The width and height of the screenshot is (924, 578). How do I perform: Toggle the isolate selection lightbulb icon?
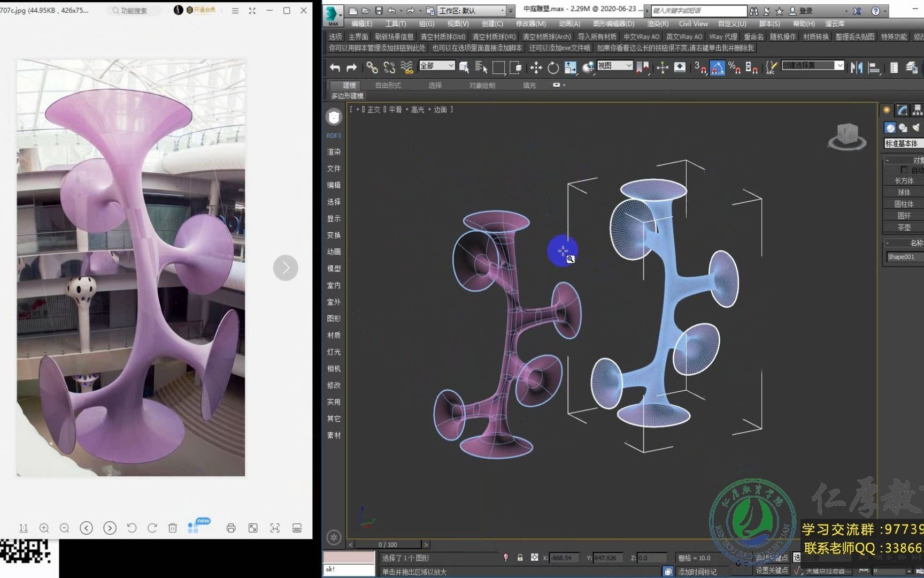(x=506, y=558)
